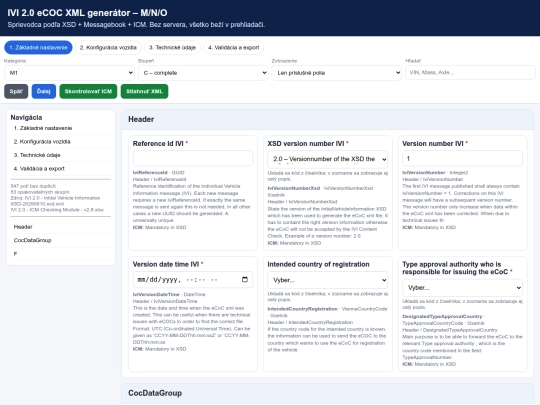Navigate to 2. Konfigurácia vozidla in sidebar
This screenshot has height=405, width=540.
pyautogui.click(x=61, y=142)
